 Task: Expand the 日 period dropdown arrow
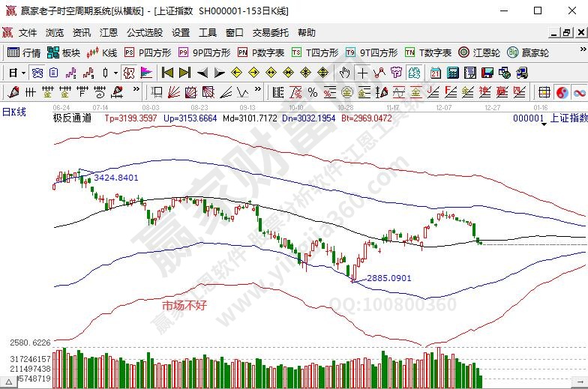[23, 73]
